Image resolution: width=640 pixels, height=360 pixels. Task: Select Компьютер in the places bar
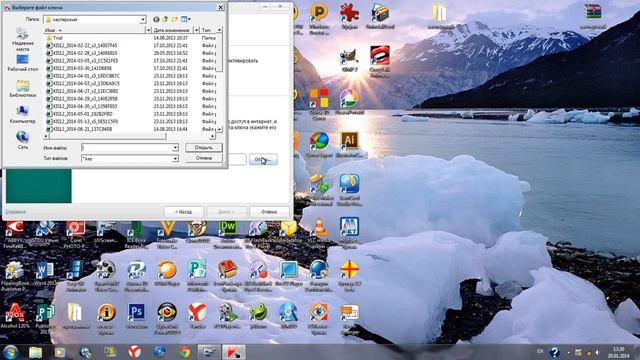point(22,115)
